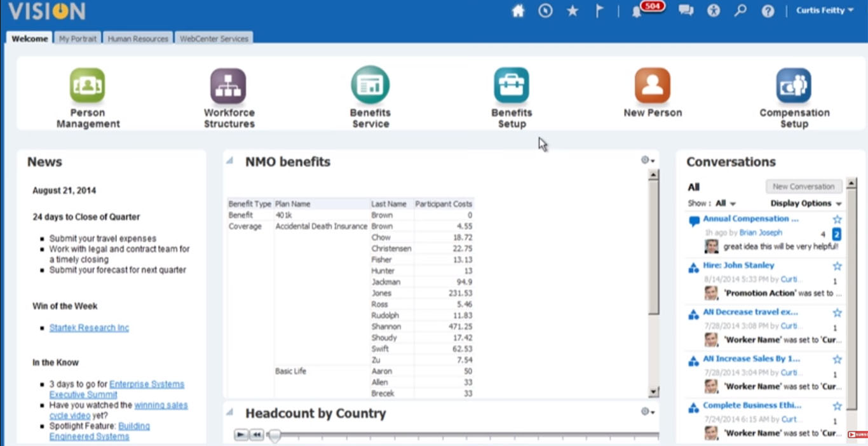The height and width of the screenshot is (446, 868).
Task: Star the Annual Compensation conversation
Action: point(837,219)
